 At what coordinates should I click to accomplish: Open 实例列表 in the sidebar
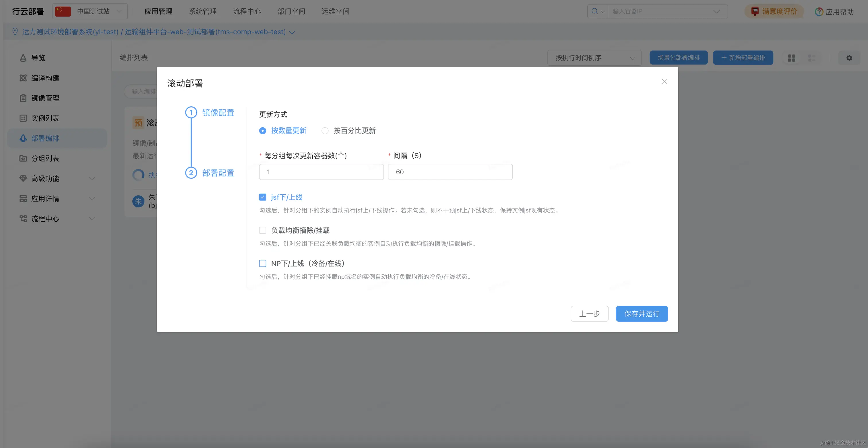45,118
